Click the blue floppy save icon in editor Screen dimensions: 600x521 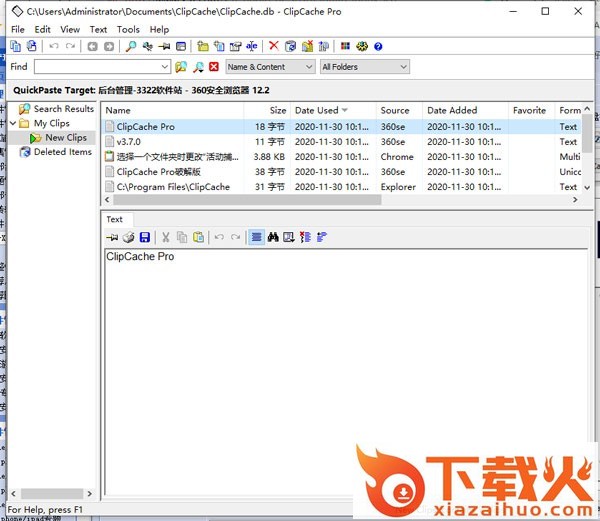pyautogui.click(x=145, y=237)
